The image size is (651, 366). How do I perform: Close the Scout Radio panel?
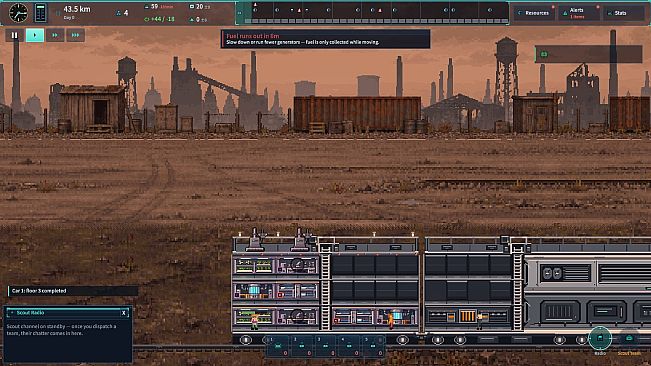[124, 313]
